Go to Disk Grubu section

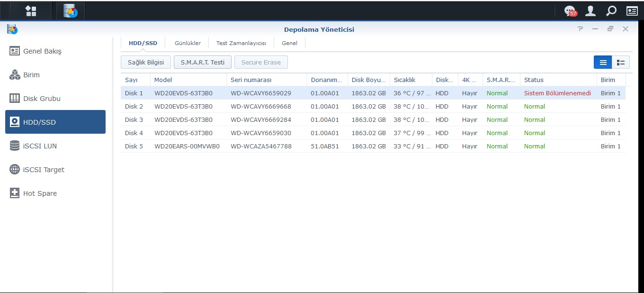42,99
